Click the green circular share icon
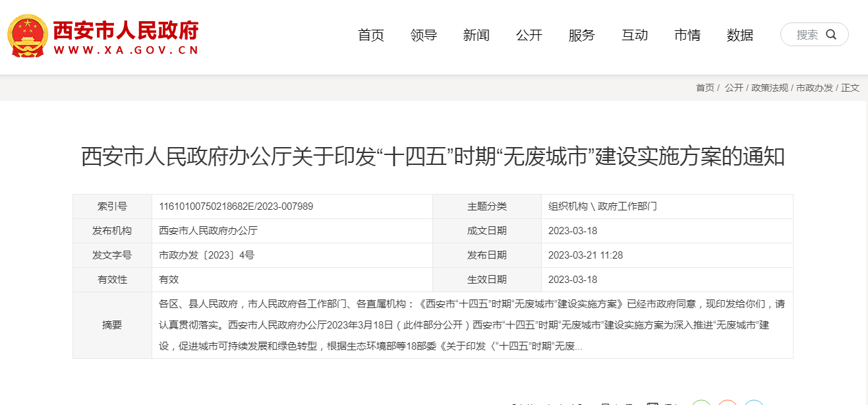The height and width of the screenshot is (405, 868). 701,402
